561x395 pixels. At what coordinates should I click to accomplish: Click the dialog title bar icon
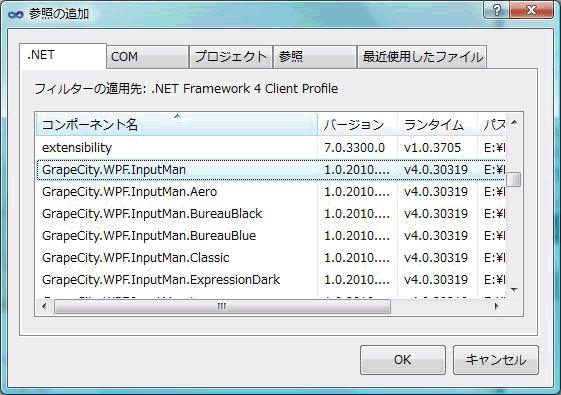(x=15, y=14)
